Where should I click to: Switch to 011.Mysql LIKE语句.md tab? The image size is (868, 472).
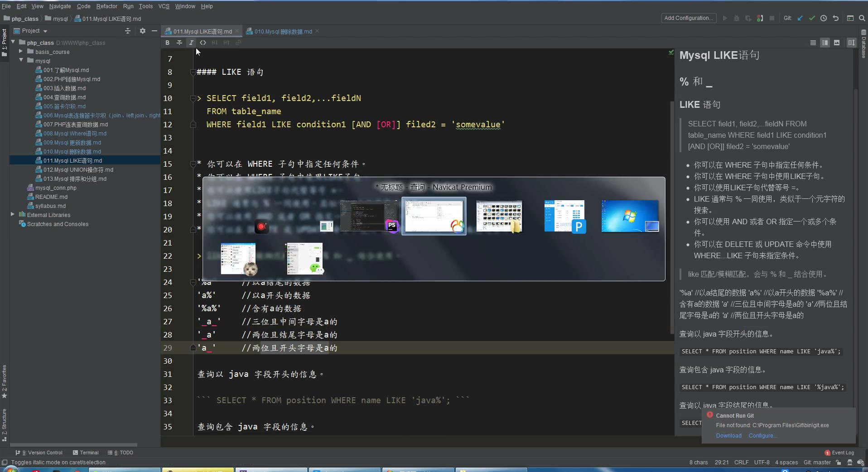[x=202, y=31]
